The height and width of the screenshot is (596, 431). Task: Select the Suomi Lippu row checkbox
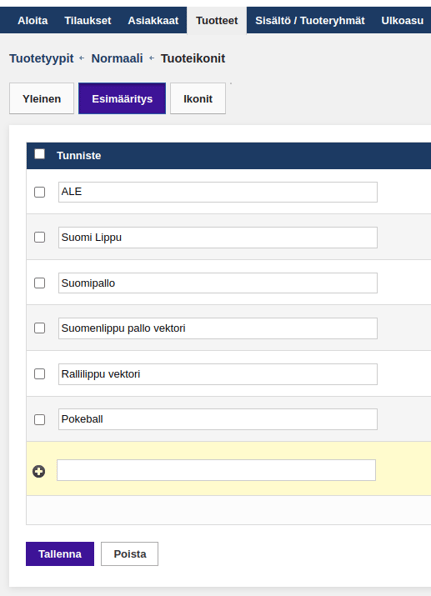40,237
